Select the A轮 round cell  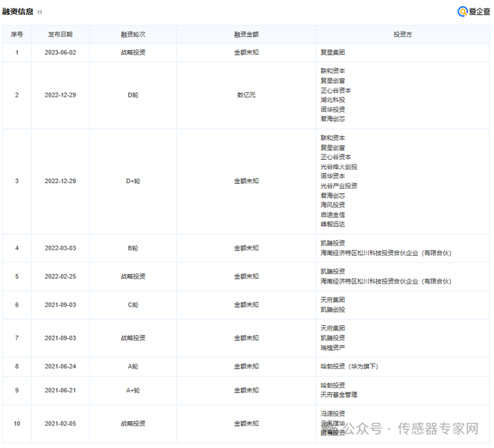[x=133, y=366]
